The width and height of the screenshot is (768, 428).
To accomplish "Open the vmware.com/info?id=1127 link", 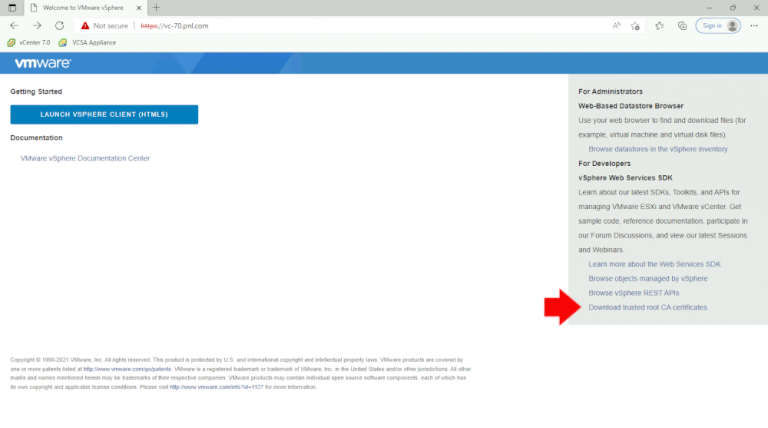I will tap(216, 387).
